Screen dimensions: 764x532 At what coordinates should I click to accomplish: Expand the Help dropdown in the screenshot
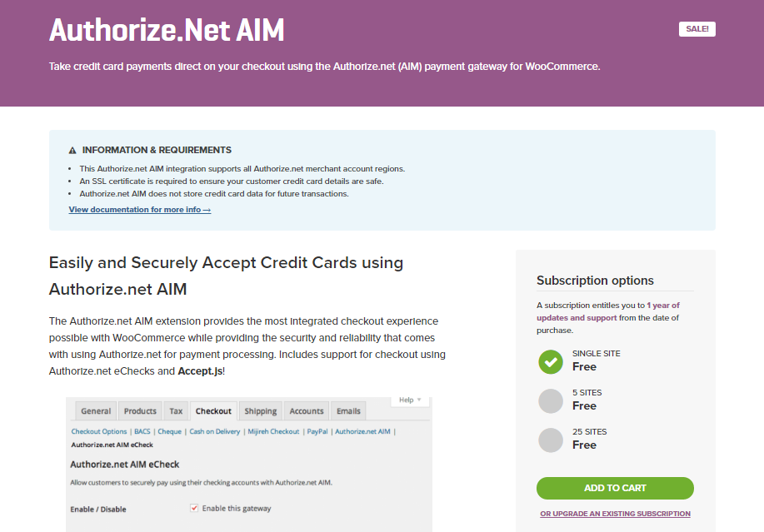pos(410,400)
